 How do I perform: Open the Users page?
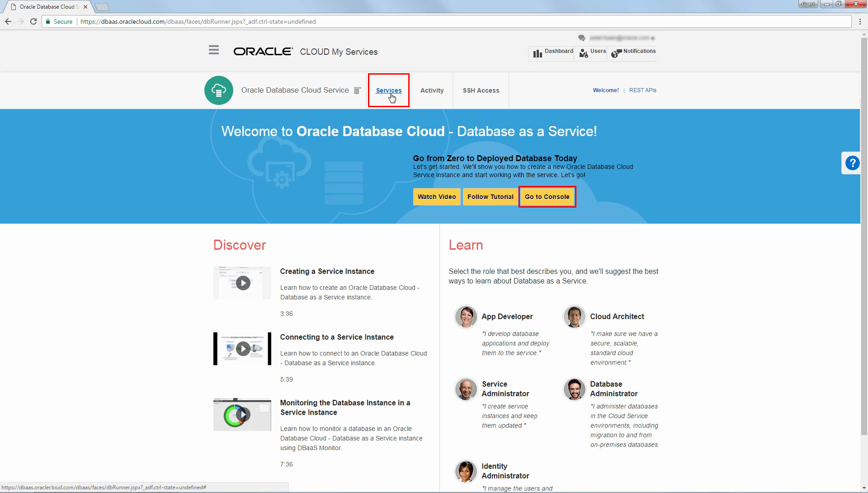click(592, 53)
